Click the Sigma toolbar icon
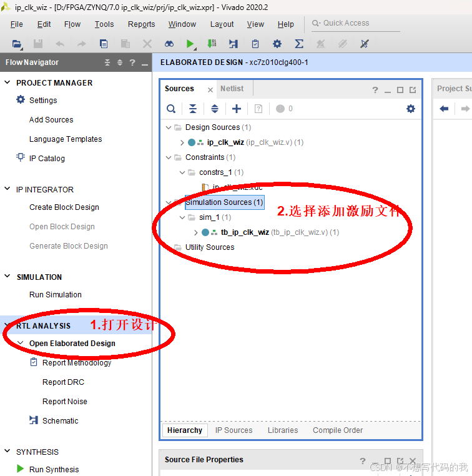 pyautogui.click(x=299, y=44)
